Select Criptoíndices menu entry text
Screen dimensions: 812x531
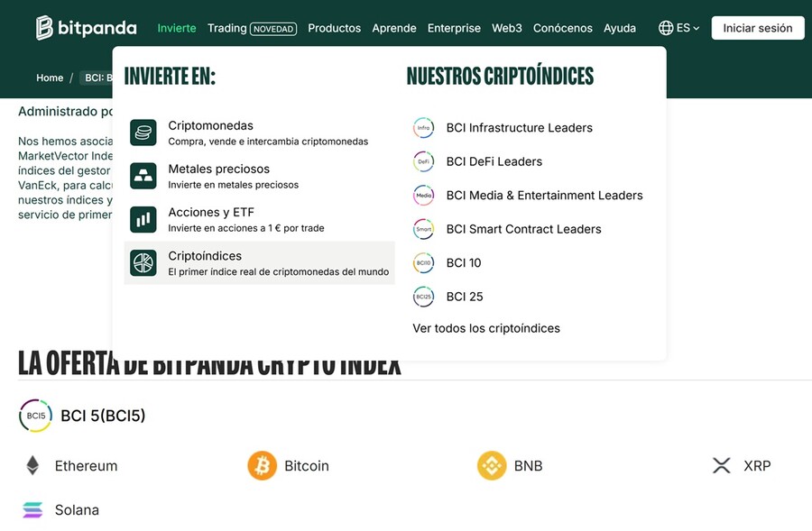(x=205, y=256)
